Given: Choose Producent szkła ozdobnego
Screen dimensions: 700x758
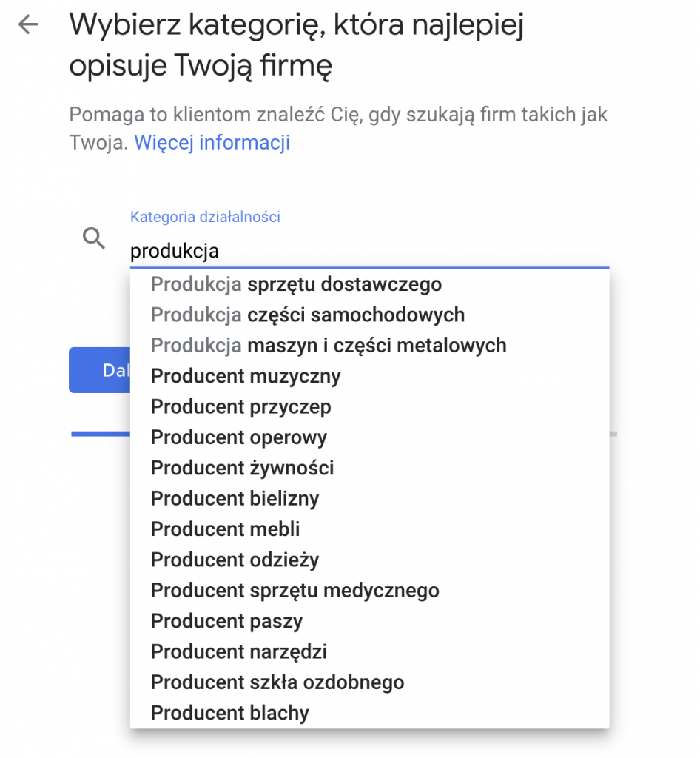Looking at the screenshot, I should (x=277, y=682).
